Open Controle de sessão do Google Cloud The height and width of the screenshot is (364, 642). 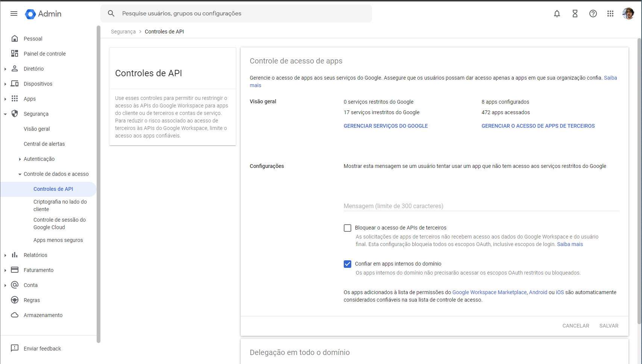[59, 224]
